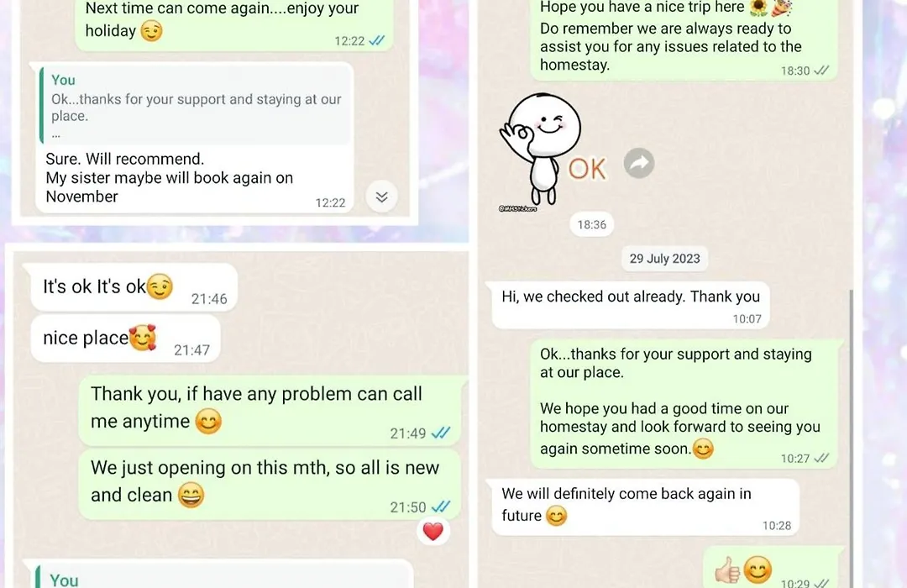Click the grey double ticks at 10:27

(x=821, y=459)
